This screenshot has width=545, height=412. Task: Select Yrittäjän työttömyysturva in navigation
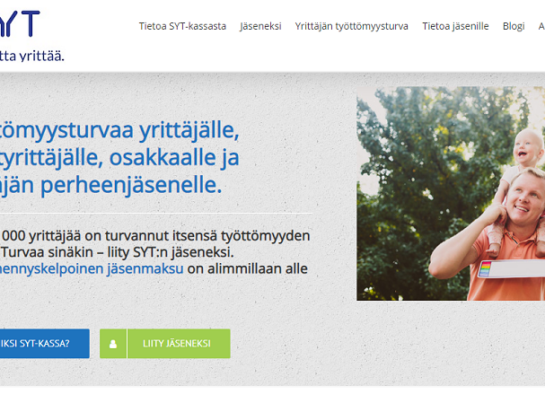coord(351,26)
